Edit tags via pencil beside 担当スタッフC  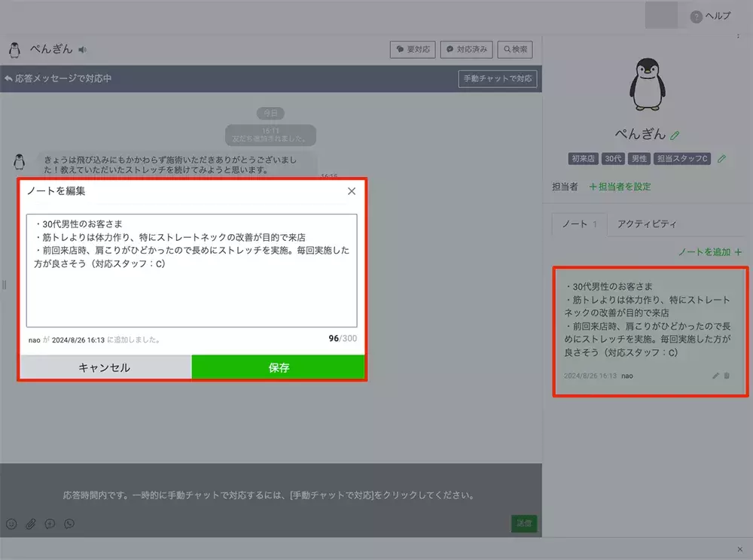point(721,159)
